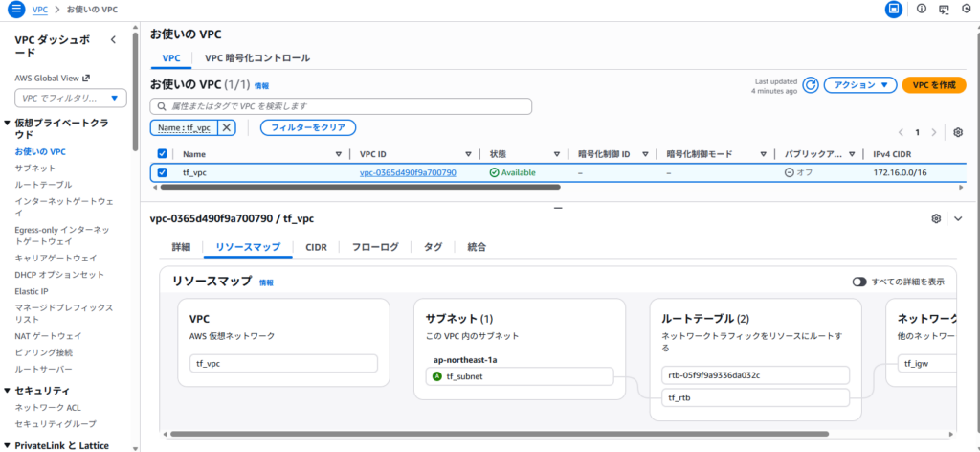Enable the すべての詳細を表示 toggle
The height and width of the screenshot is (452, 980).
(x=859, y=282)
